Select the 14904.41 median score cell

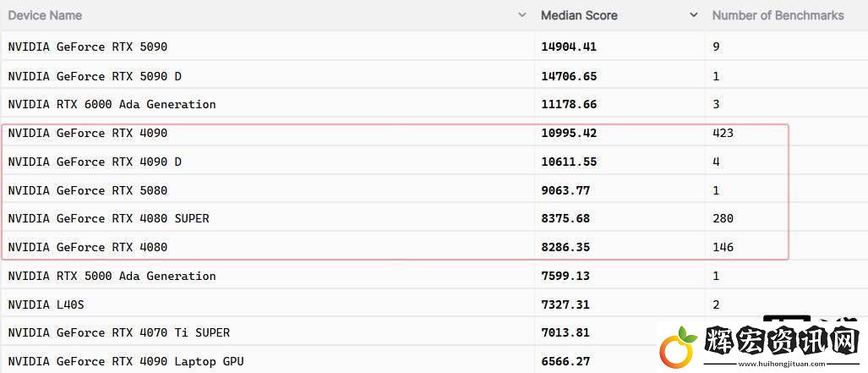(569, 47)
